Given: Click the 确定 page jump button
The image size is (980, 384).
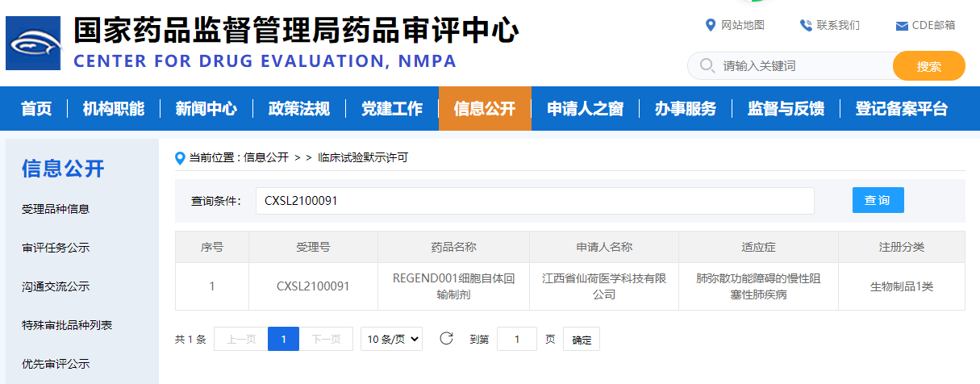Looking at the screenshot, I should [x=581, y=340].
